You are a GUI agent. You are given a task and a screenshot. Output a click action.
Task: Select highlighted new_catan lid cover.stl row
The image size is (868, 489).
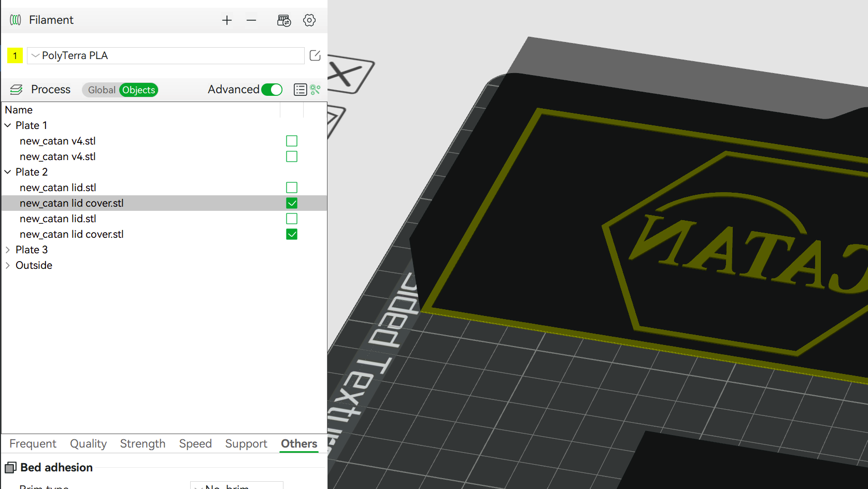(x=164, y=203)
